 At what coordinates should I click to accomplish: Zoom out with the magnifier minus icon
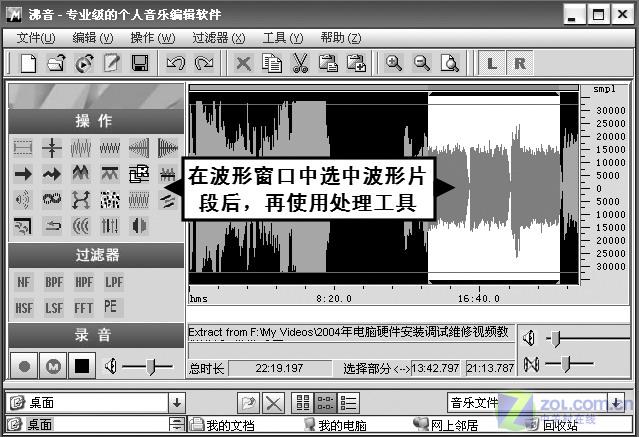coord(422,63)
